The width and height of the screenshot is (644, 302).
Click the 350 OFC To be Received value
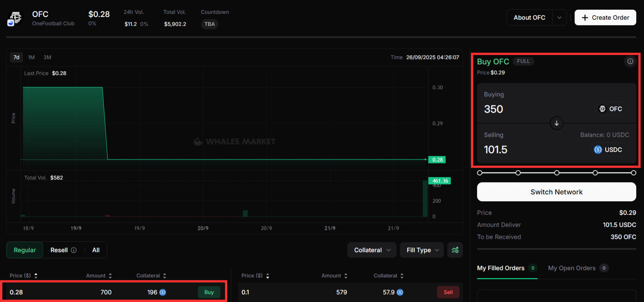coord(623,237)
